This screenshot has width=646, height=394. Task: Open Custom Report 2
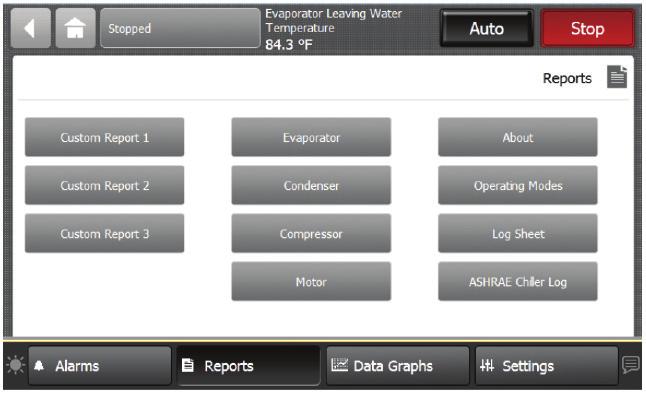(105, 185)
